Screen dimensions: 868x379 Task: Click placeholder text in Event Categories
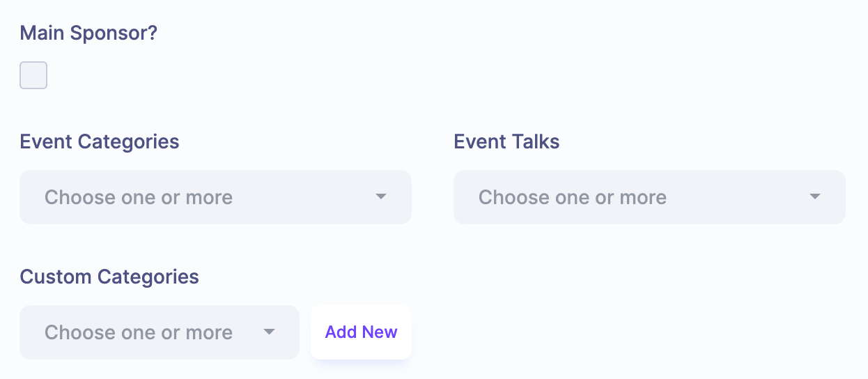[x=139, y=197]
